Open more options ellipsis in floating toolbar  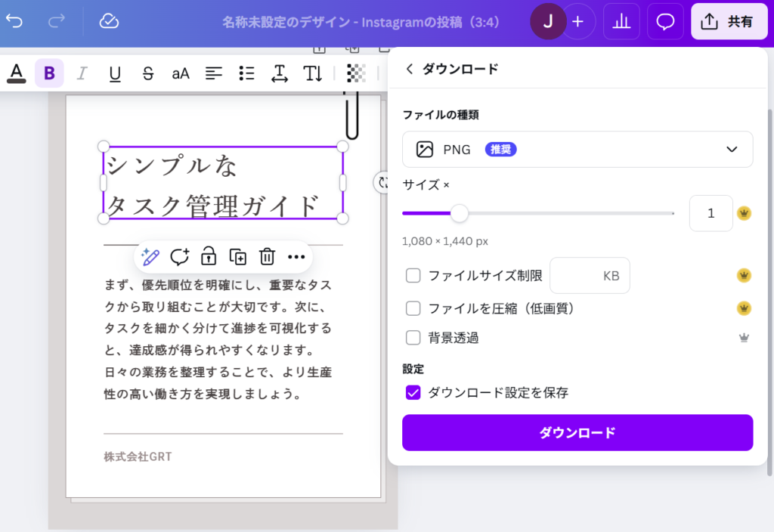pos(296,257)
